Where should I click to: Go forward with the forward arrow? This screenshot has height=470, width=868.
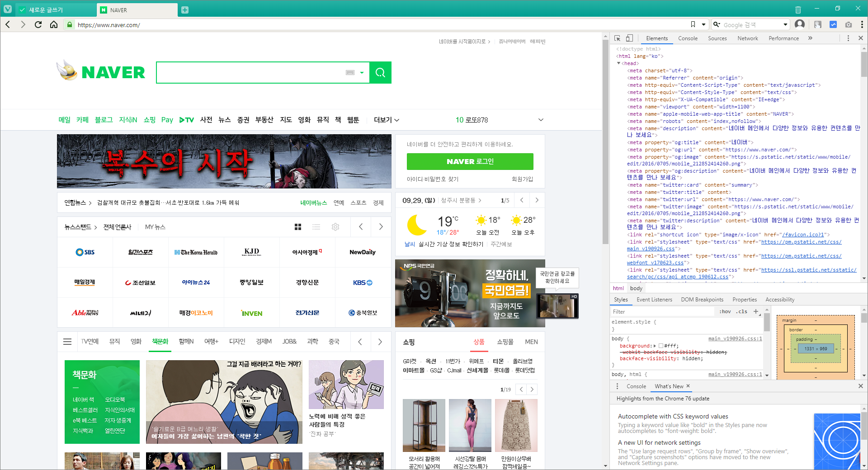tap(23, 24)
